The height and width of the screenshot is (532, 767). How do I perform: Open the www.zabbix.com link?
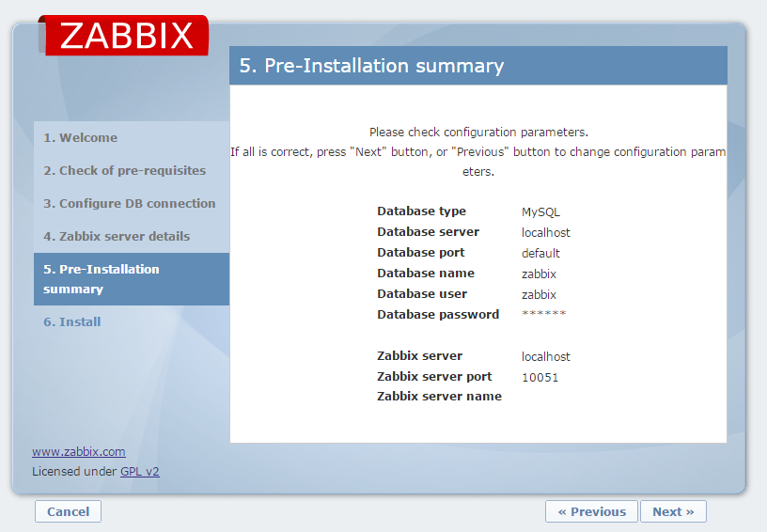pyautogui.click(x=79, y=452)
